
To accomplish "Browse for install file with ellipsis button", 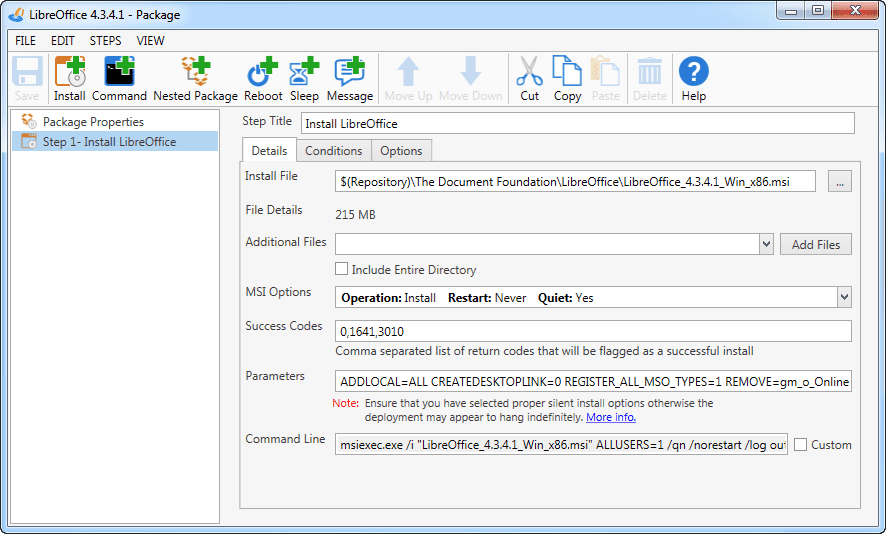I will (840, 181).
